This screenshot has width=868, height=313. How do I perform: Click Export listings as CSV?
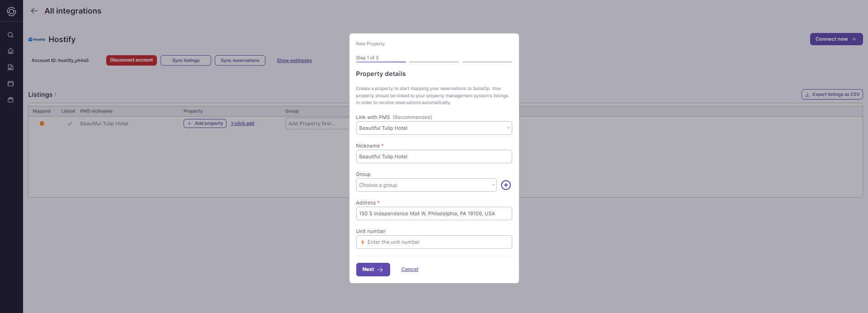click(832, 95)
